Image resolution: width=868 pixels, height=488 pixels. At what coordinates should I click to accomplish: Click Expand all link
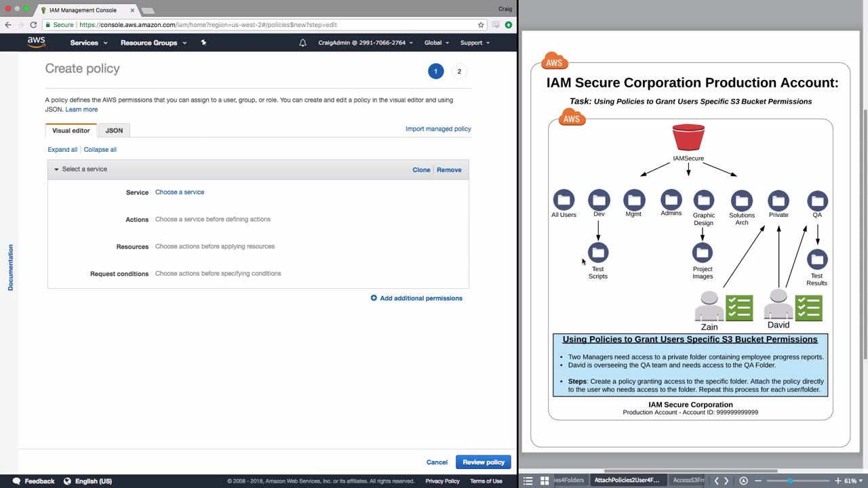[62, 150]
